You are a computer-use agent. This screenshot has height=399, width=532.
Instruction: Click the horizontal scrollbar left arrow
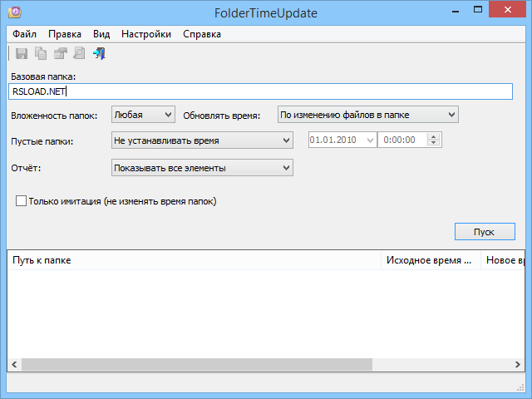pyautogui.click(x=14, y=364)
